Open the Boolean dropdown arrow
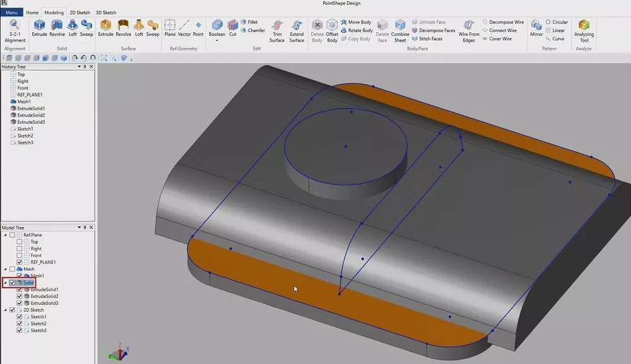 tap(216, 41)
